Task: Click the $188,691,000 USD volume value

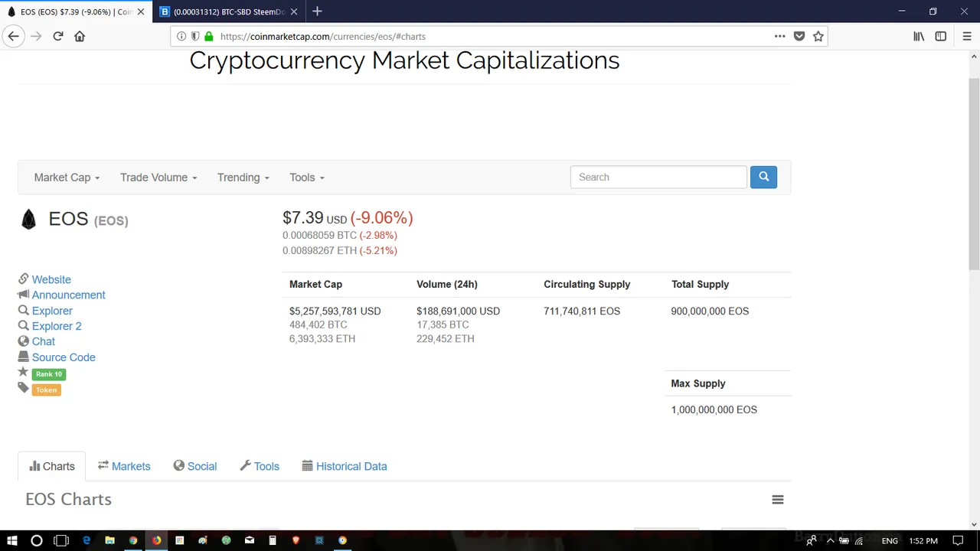Action: pyautogui.click(x=458, y=311)
